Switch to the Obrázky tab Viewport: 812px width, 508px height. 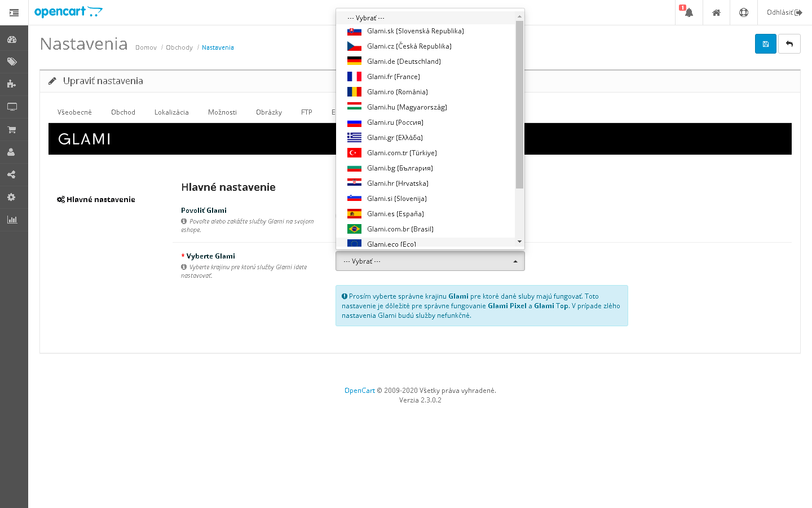pos(269,112)
